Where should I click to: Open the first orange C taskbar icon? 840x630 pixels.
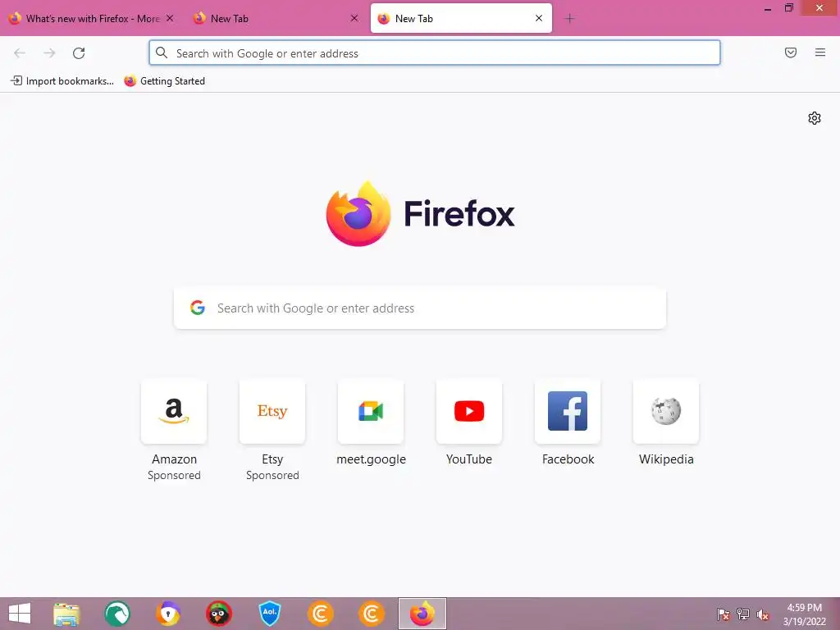point(321,614)
